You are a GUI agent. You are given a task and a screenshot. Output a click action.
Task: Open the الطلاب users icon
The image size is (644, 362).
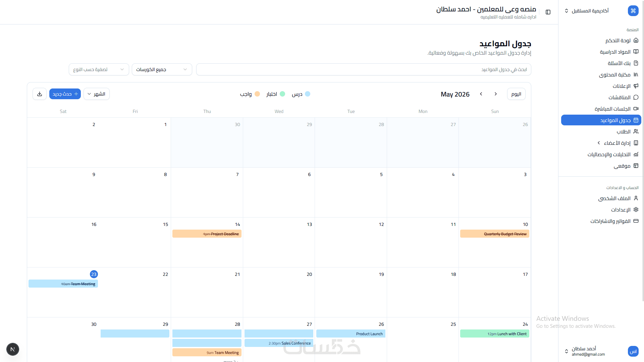[x=636, y=132]
